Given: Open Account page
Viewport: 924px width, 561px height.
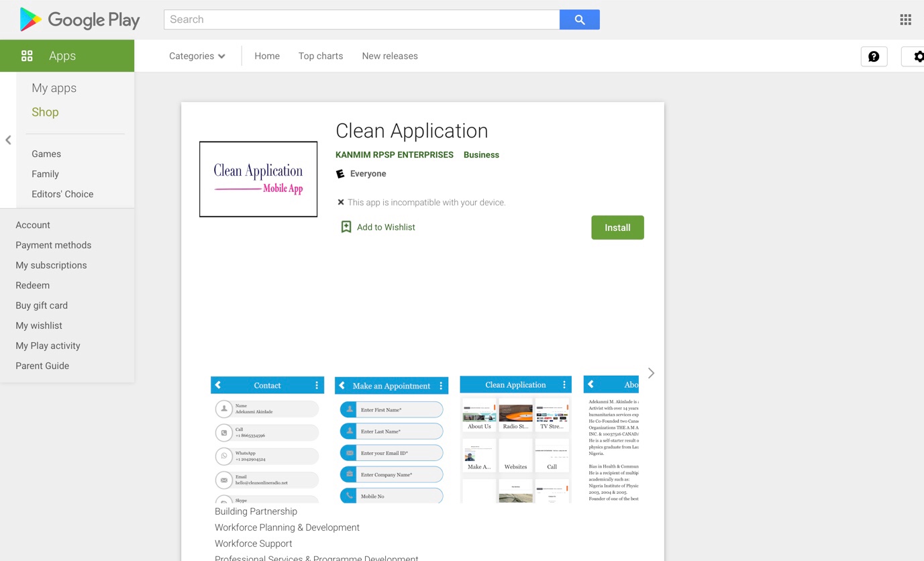Looking at the screenshot, I should [x=33, y=225].
